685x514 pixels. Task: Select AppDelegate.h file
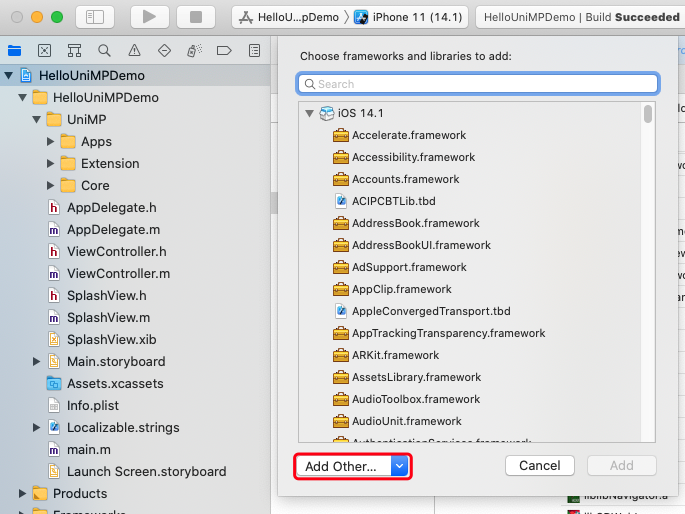[102, 207]
